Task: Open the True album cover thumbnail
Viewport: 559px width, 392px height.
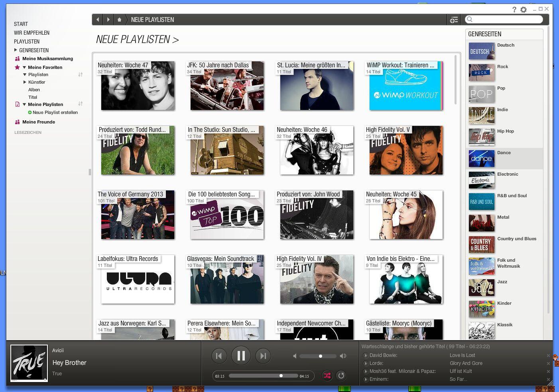Action: point(29,363)
